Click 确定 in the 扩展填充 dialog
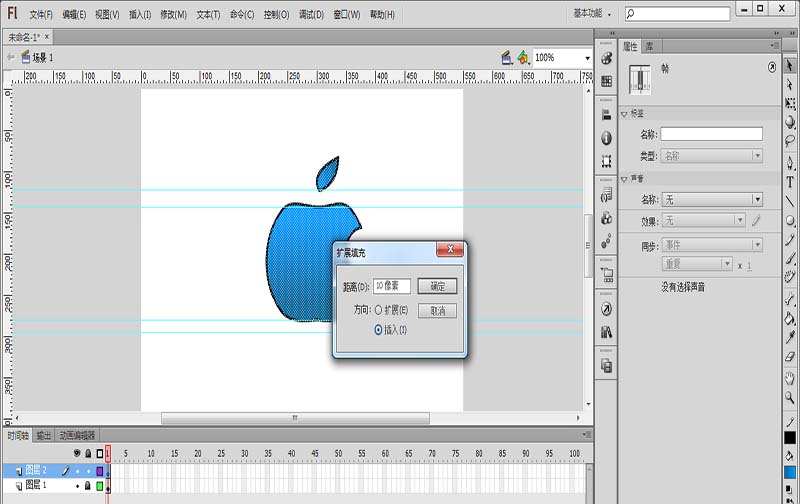800x504 pixels. [x=437, y=286]
